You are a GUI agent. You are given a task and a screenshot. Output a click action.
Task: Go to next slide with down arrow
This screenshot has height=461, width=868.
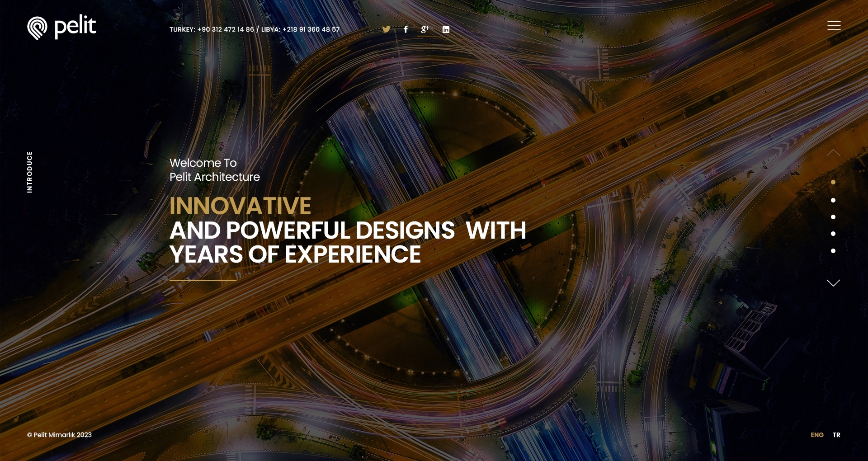[833, 283]
